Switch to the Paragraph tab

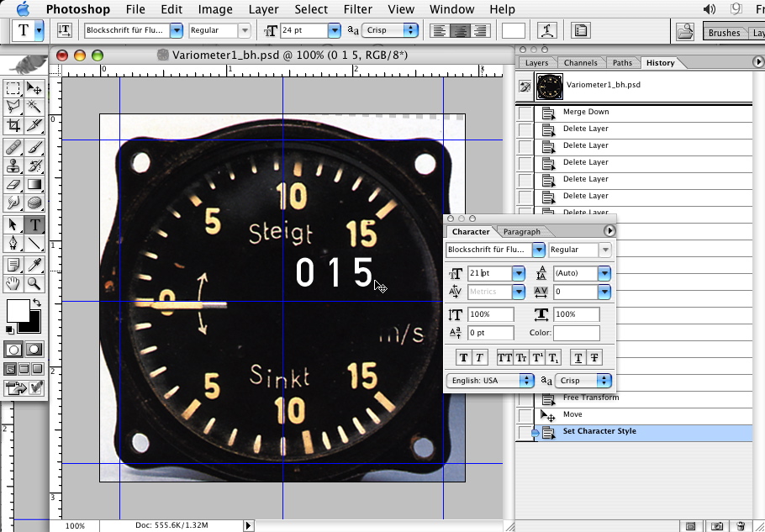click(522, 231)
